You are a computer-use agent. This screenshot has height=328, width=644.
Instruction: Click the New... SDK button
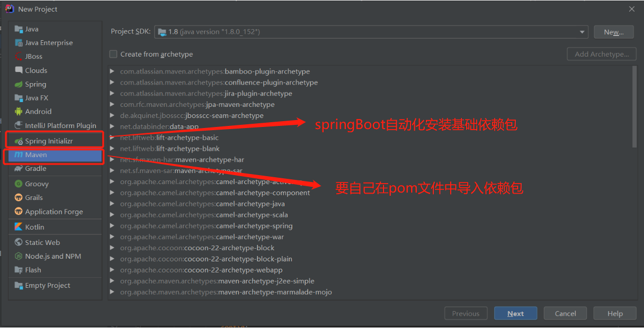(x=613, y=32)
